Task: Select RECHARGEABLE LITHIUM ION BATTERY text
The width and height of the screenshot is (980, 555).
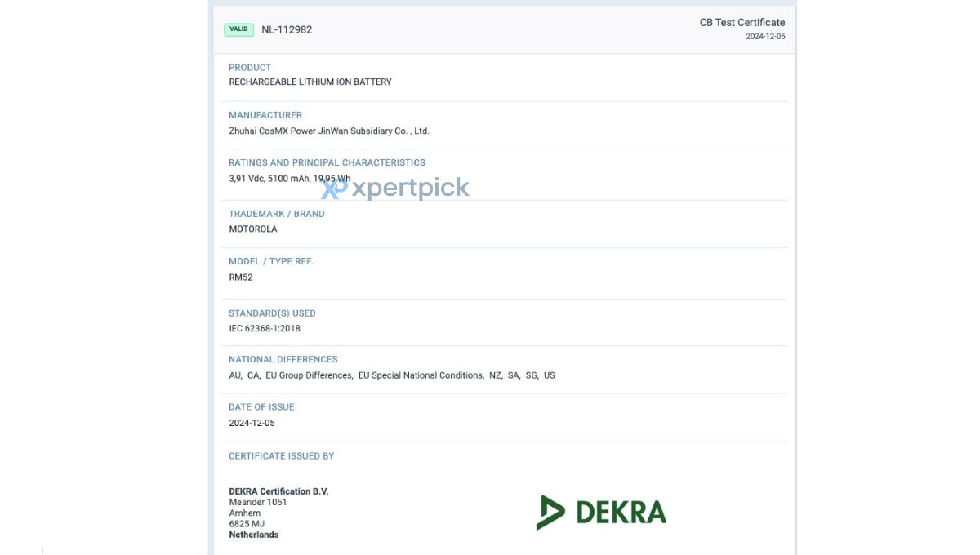Action: (x=310, y=82)
